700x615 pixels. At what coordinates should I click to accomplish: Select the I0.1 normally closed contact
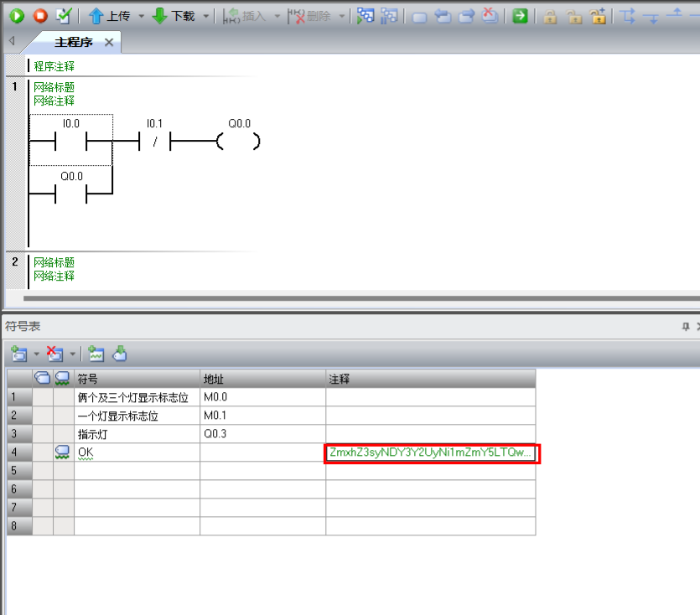(154, 141)
